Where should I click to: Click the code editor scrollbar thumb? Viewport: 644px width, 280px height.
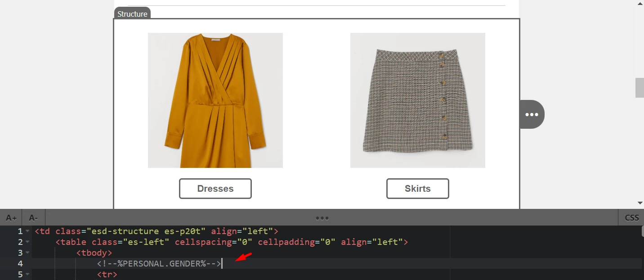pos(643,231)
